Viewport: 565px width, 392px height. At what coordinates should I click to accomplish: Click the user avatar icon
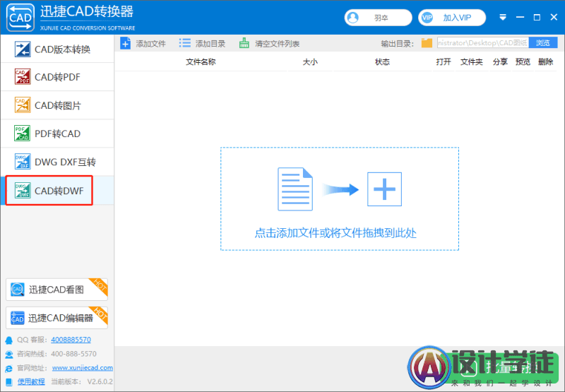[x=354, y=18]
